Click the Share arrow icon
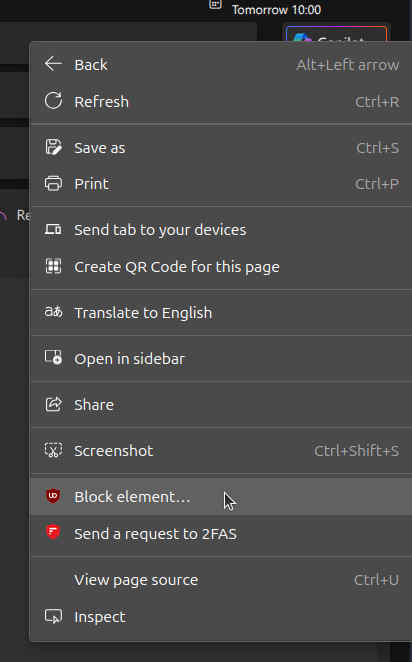The width and height of the screenshot is (412, 662). point(53,404)
